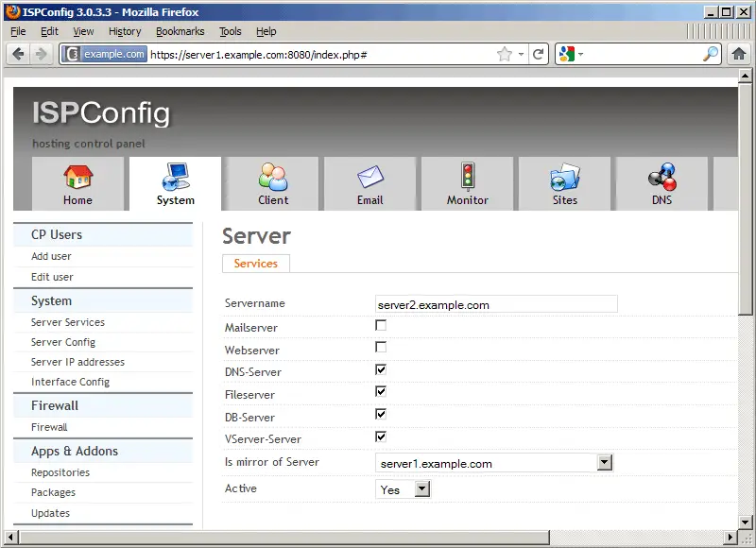The width and height of the screenshot is (756, 548).
Task: Click the scroll left arrow button
Action: (11, 537)
